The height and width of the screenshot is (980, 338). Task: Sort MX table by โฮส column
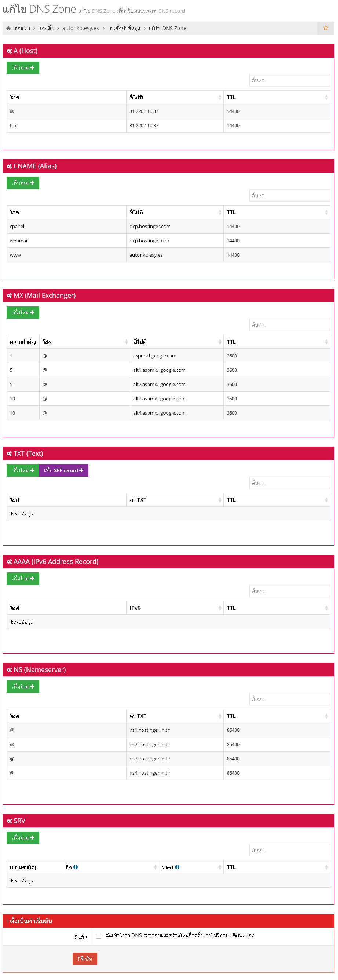point(126,342)
